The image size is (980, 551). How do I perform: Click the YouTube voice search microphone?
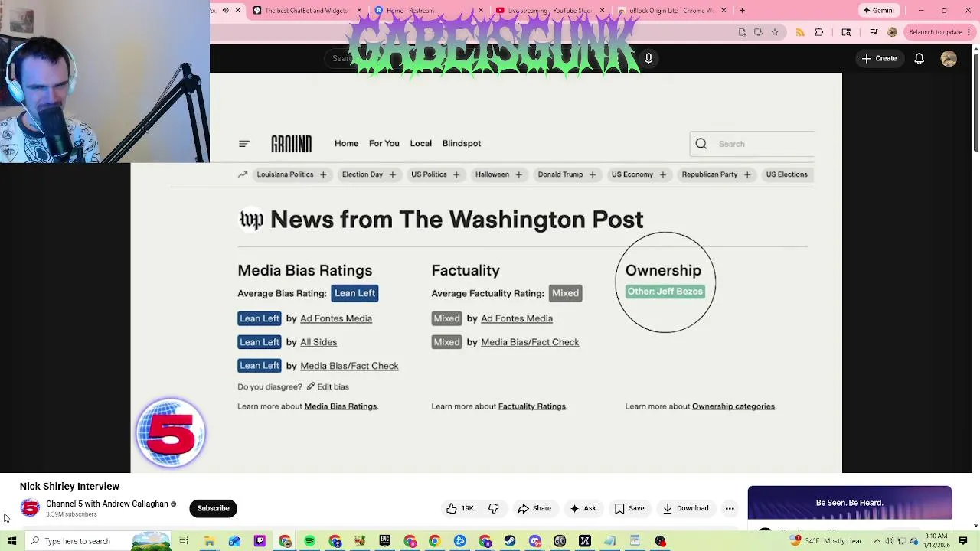pos(648,58)
